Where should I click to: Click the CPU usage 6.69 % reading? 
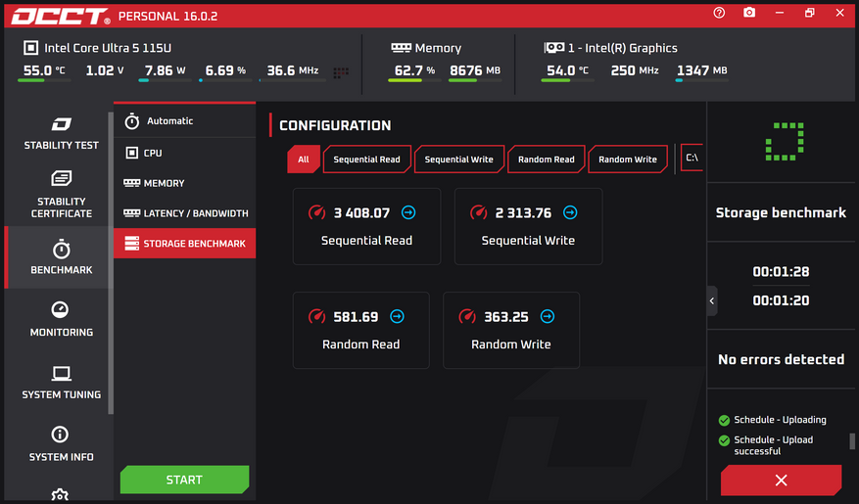pyautogui.click(x=225, y=70)
